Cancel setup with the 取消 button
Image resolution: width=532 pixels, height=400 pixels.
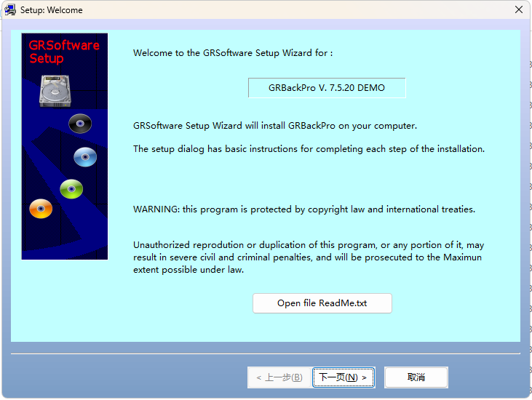(416, 377)
